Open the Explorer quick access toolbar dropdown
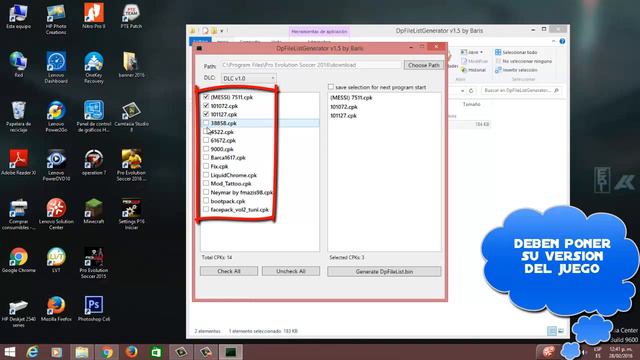 (222, 31)
